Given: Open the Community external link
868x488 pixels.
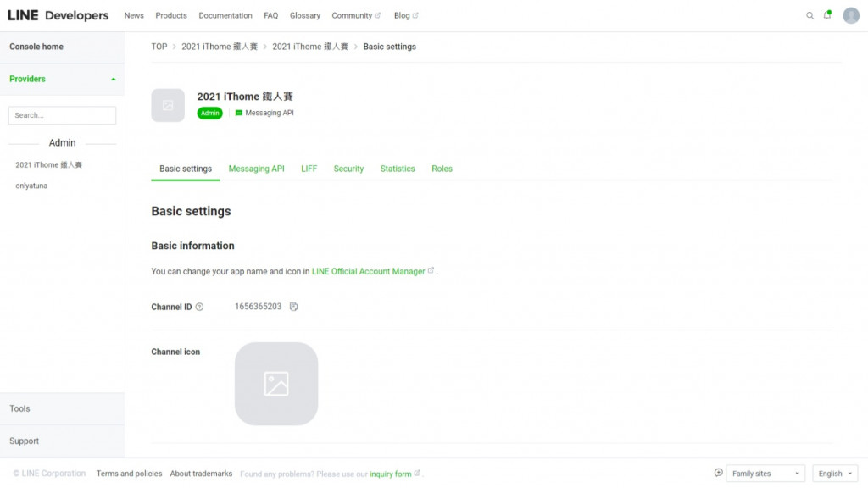Looking at the screenshot, I should tap(356, 15).
